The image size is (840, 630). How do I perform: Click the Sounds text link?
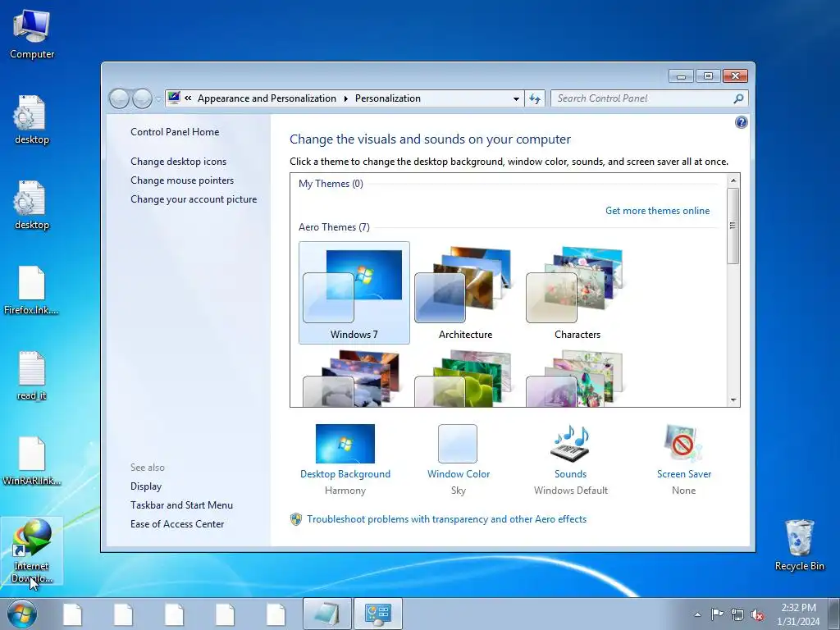[x=571, y=474]
